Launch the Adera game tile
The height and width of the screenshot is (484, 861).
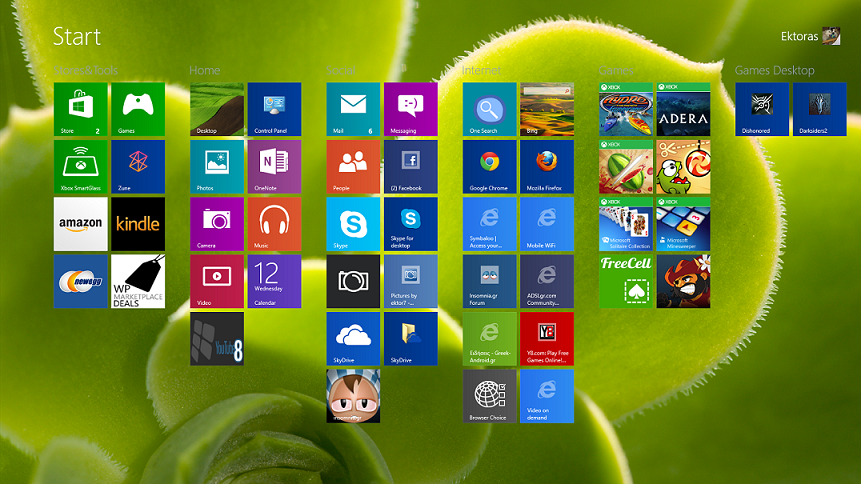[683, 109]
